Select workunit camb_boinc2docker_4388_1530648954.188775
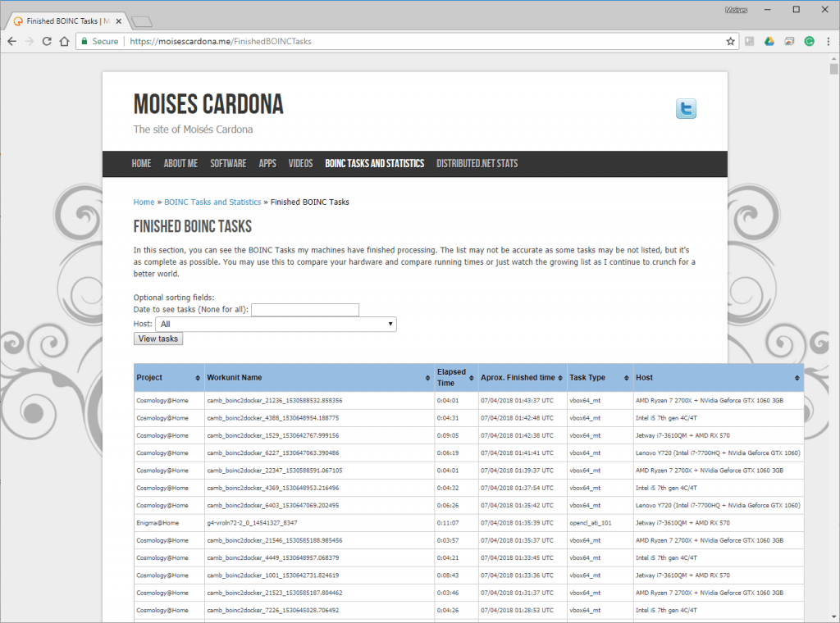840x623 pixels. [x=272, y=418]
